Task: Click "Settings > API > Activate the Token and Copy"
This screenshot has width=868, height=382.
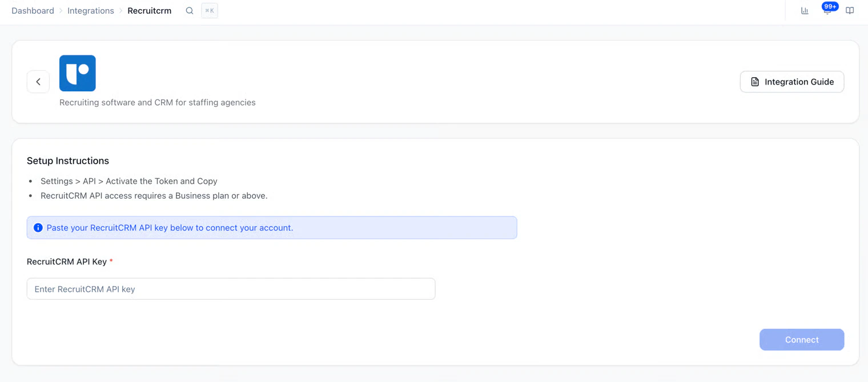Action: pyautogui.click(x=129, y=181)
